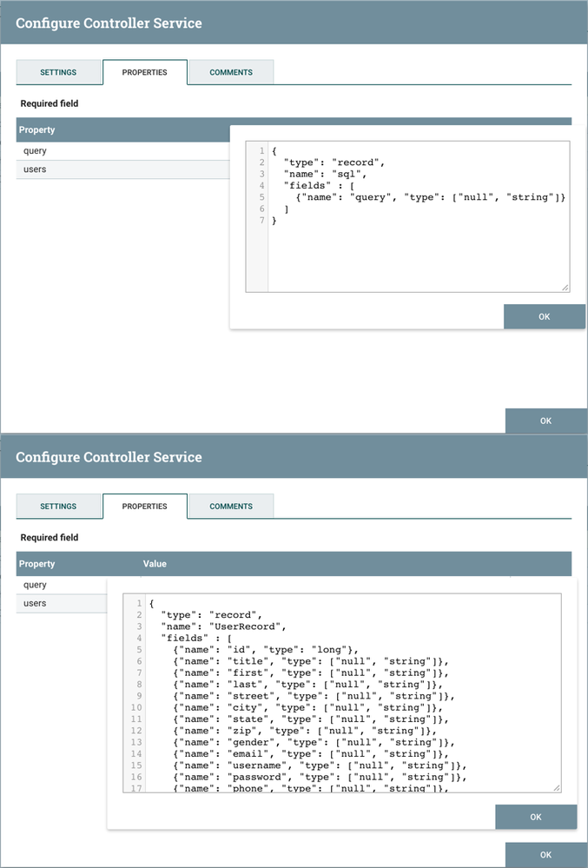Click the "first" field line in UserRecord schema

[310, 673]
